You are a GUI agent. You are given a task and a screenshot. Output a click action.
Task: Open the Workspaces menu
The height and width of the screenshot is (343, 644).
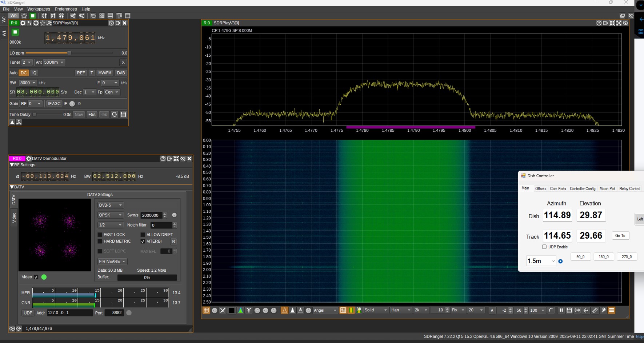pyautogui.click(x=39, y=9)
